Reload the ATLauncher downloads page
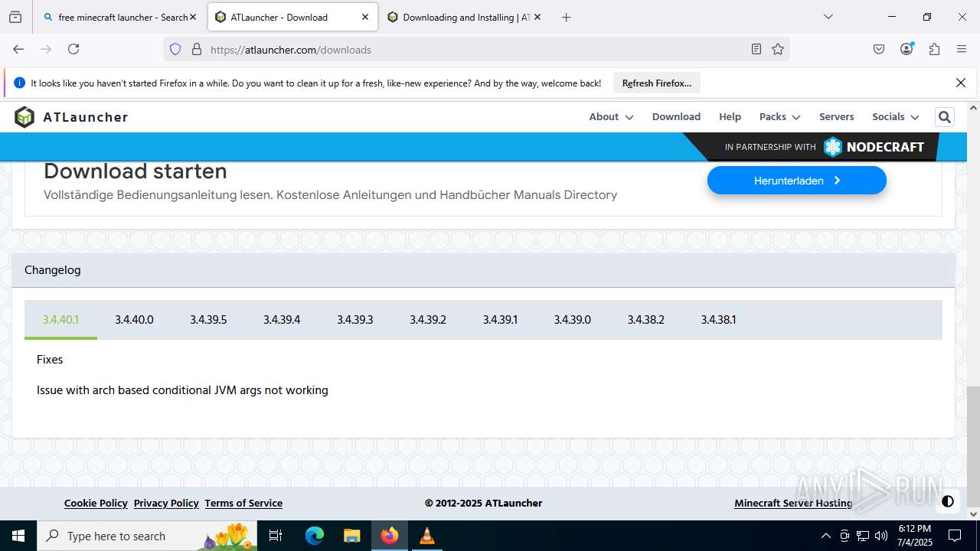This screenshot has height=551, width=980. [x=73, y=49]
